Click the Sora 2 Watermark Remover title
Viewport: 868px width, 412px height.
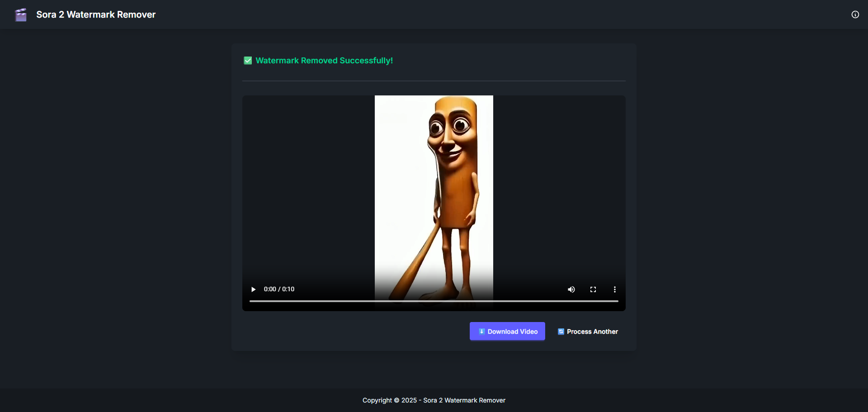(x=96, y=14)
